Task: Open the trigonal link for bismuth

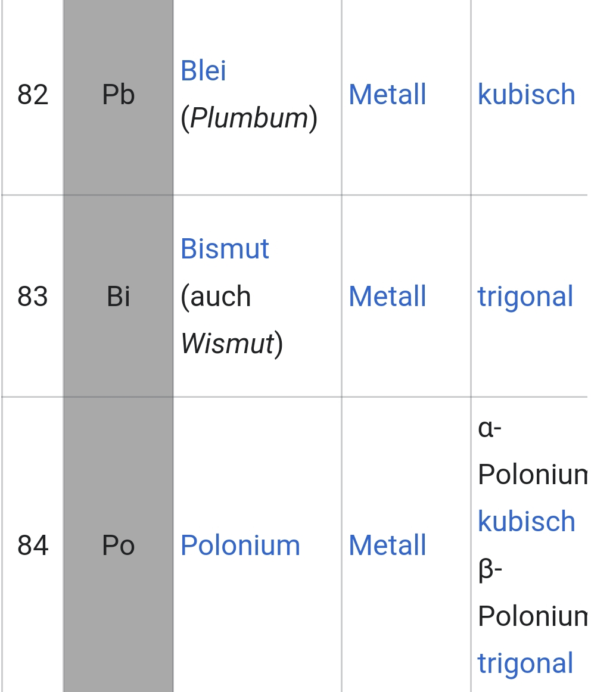Action: click(x=525, y=296)
